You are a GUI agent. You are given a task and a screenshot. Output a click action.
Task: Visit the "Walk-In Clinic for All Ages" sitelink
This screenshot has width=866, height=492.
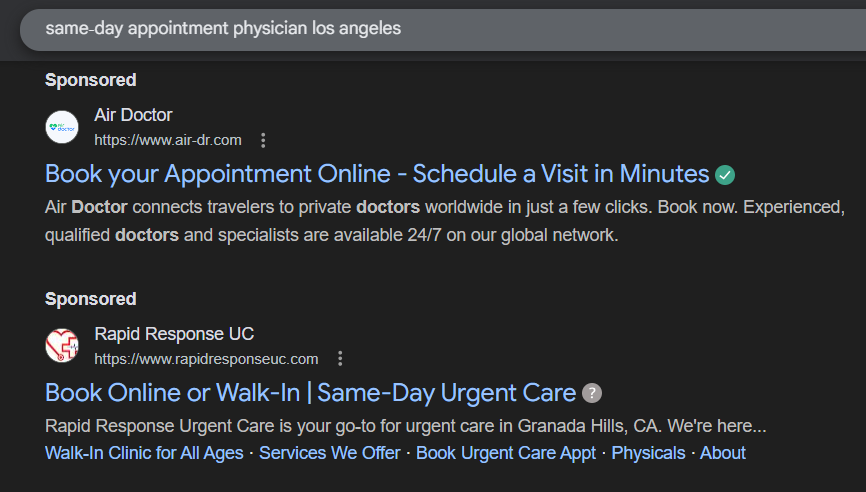tap(144, 453)
